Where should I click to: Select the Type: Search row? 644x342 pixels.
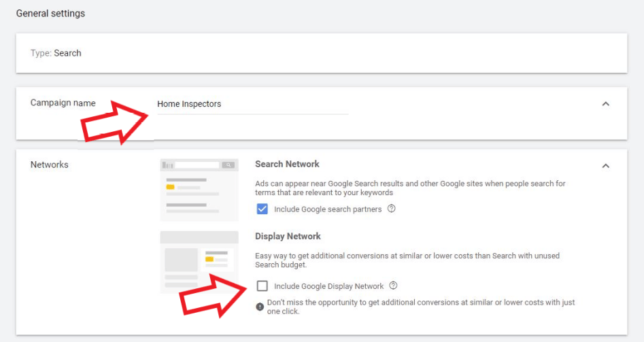pos(322,53)
